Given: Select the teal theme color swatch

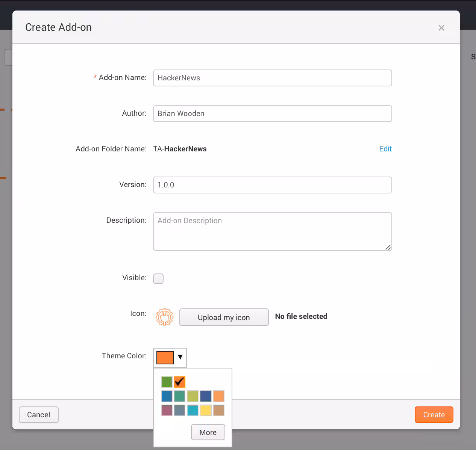Looking at the screenshot, I should [193, 410].
